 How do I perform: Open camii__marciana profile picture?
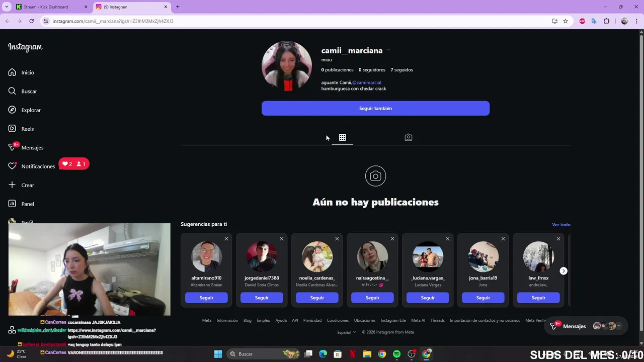pyautogui.click(x=287, y=66)
